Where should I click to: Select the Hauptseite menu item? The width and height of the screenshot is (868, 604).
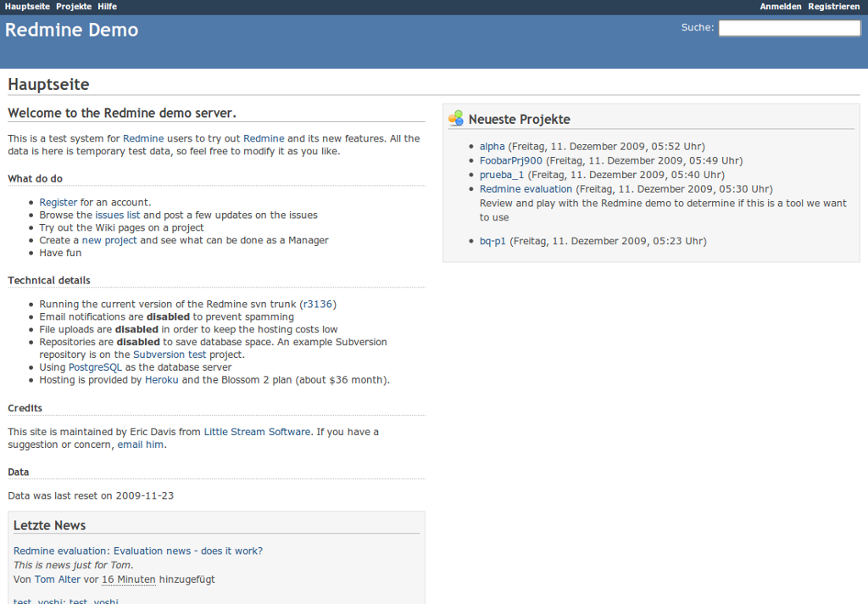[x=26, y=6]
